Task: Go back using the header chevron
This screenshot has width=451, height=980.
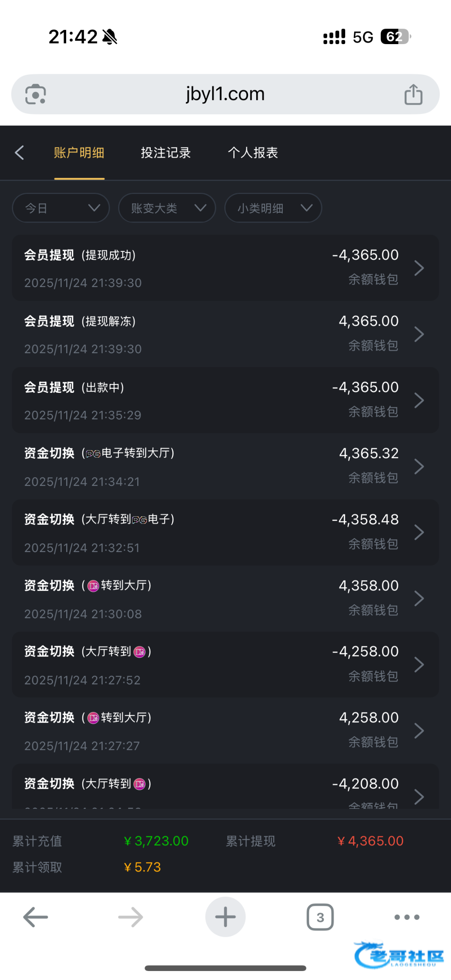Action: (20, 153)
